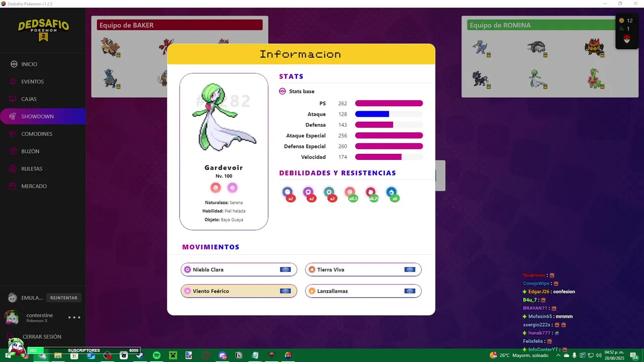The image size is (644, 362).
Task: Click the Velocidad stat bar
Action: [378, 157]
